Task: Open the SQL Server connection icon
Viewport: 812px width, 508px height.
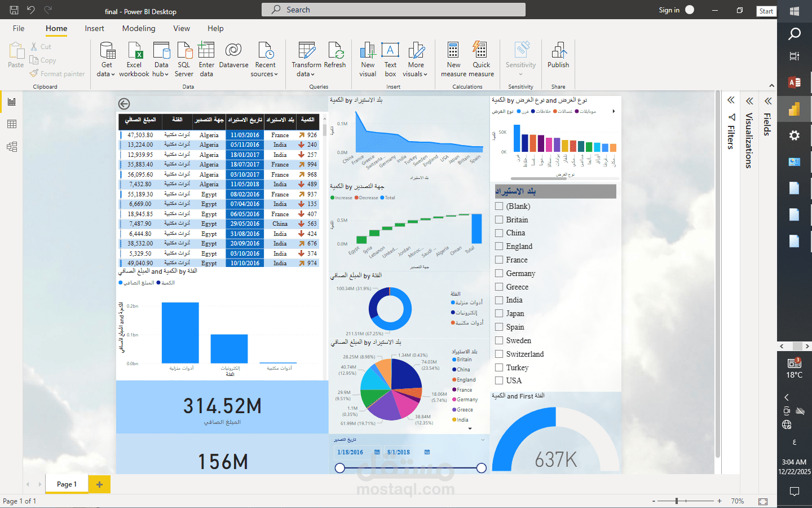Action: 184,59
